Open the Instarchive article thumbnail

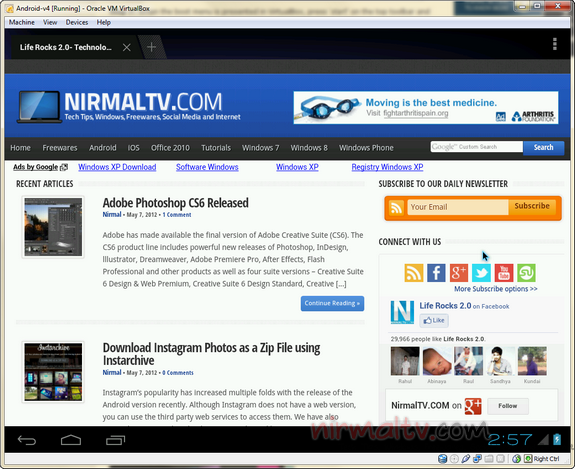pos(53,372)
